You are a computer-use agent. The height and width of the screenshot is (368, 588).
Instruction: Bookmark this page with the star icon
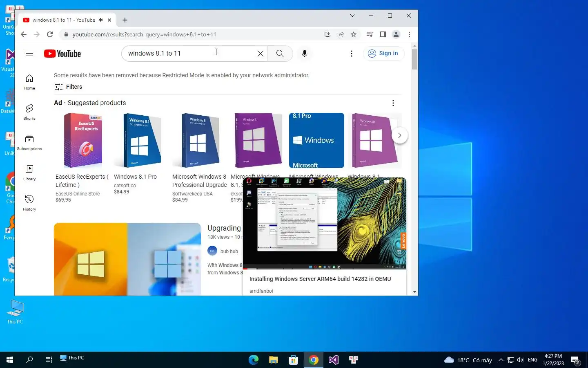pyautogui.click(x=354, y=34)
